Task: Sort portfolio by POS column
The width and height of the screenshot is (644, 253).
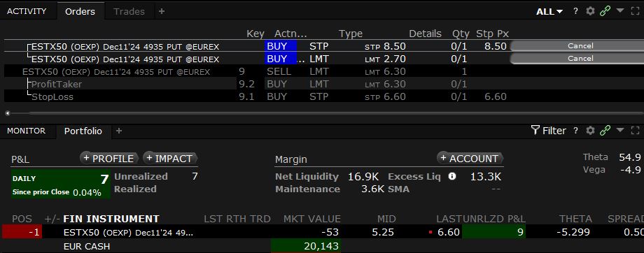Action: [22, 219]
